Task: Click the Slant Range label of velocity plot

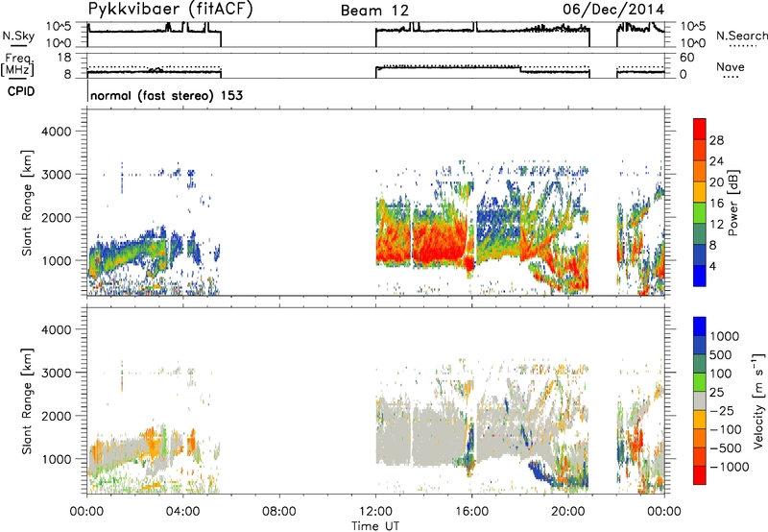Action: [27, 401]
